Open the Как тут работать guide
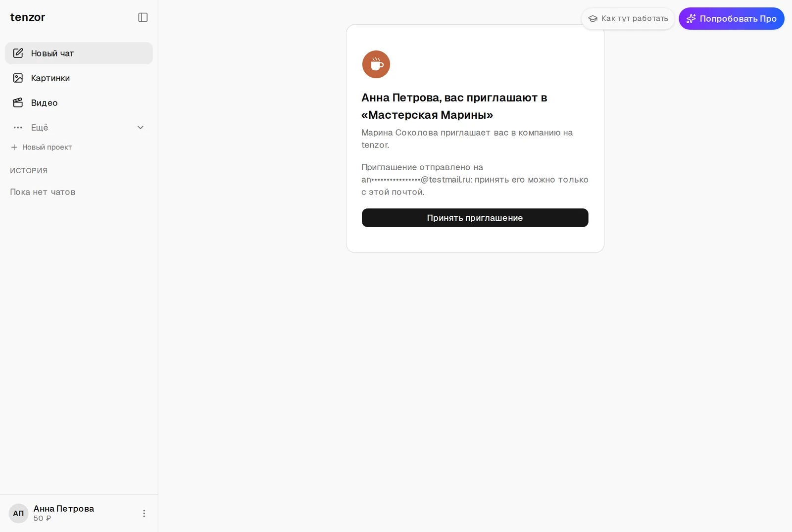 [x=628, y=18]
